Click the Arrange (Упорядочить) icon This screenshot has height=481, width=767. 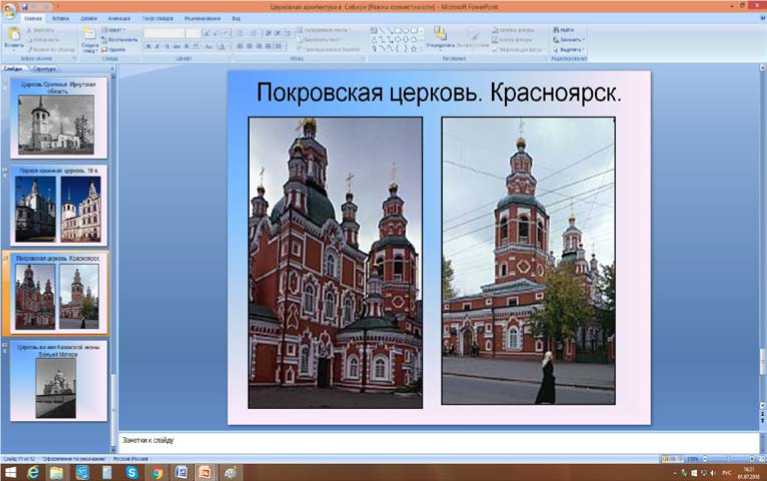pos(439,36)
